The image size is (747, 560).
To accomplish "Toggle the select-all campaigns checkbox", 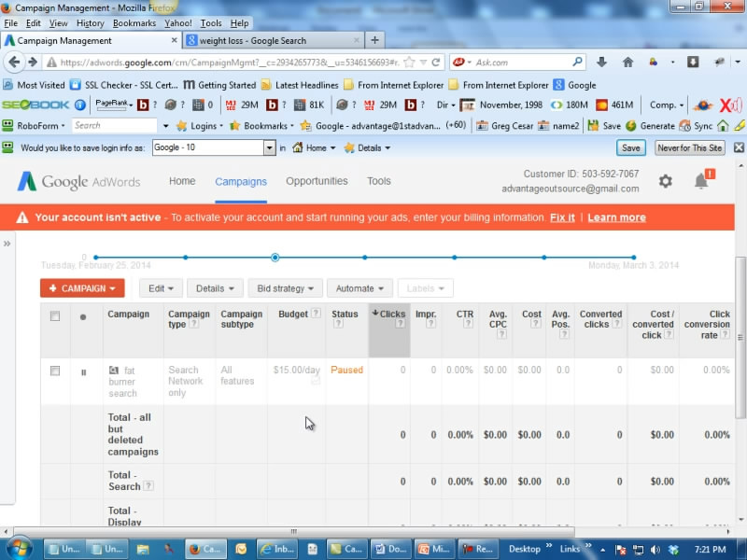I will (55, 316).
